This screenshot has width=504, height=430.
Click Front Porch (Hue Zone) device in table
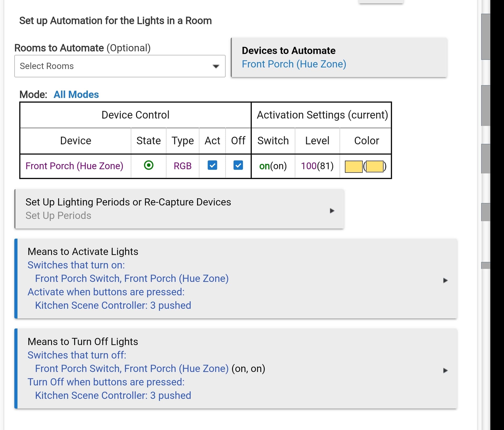(75, 166)
